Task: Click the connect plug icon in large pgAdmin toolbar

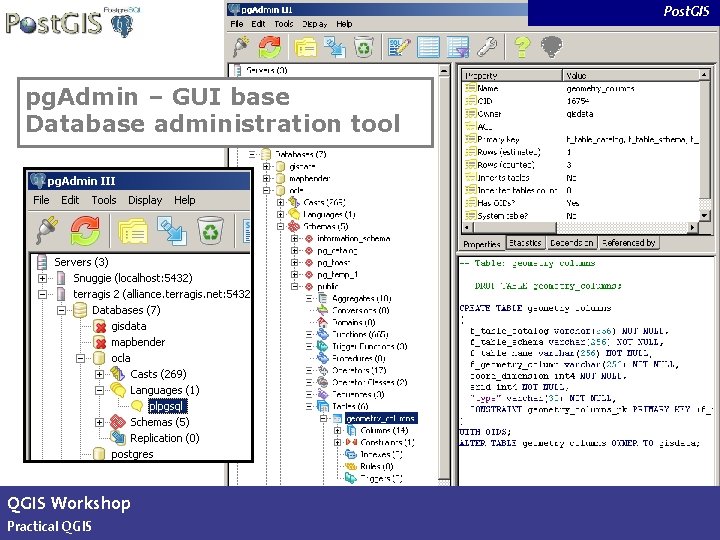Action: pos(241,46)
